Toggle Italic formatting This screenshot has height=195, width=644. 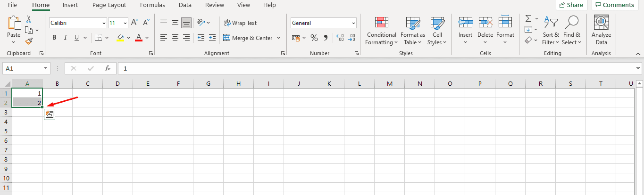65,38
